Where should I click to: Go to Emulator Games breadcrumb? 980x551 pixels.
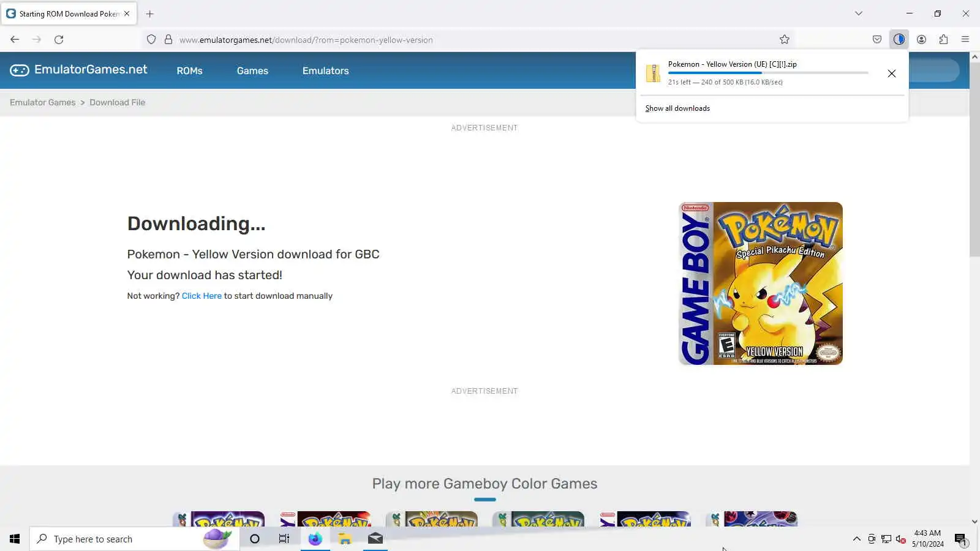click(x=43, y=103)
